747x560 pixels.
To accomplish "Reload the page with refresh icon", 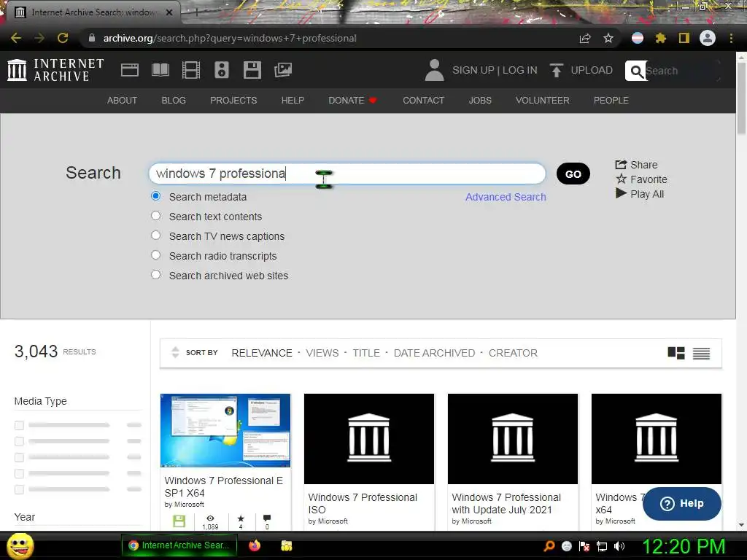I will tap(63, 38).
